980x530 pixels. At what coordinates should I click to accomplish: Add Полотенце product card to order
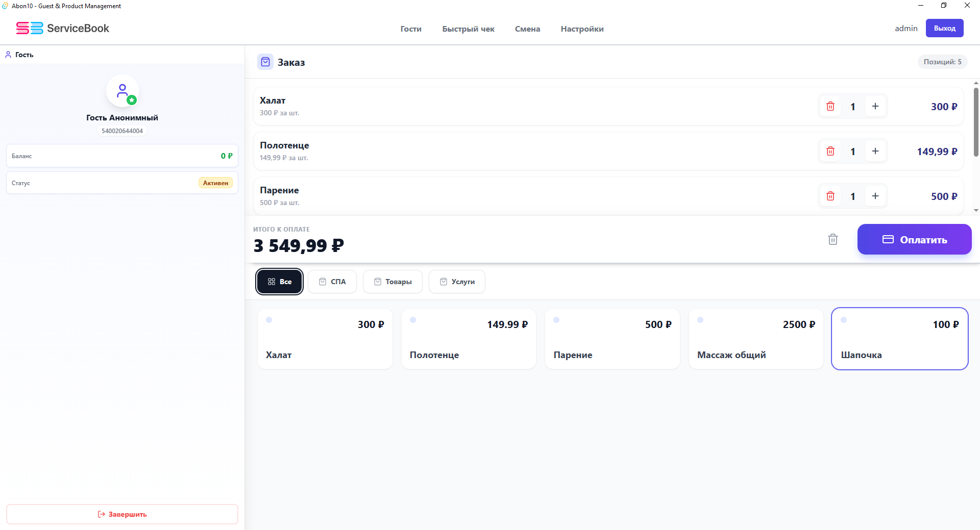coord(469,339)
